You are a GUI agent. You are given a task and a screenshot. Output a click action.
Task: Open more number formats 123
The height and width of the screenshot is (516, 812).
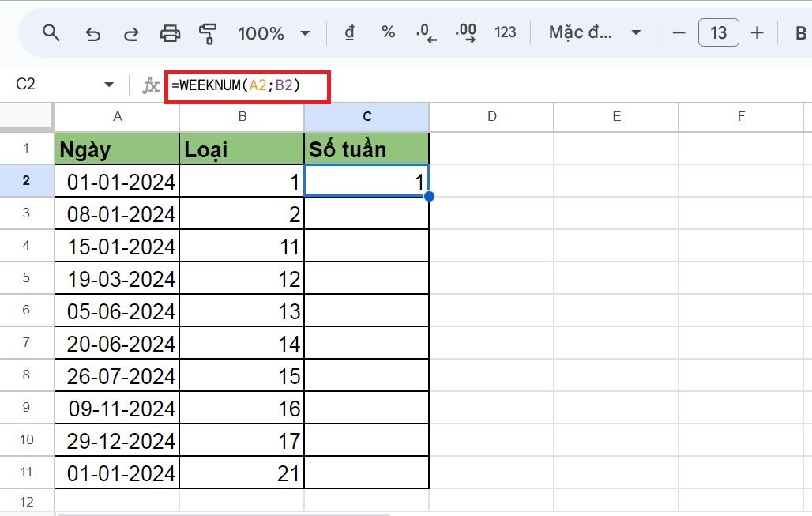[506, 32]
